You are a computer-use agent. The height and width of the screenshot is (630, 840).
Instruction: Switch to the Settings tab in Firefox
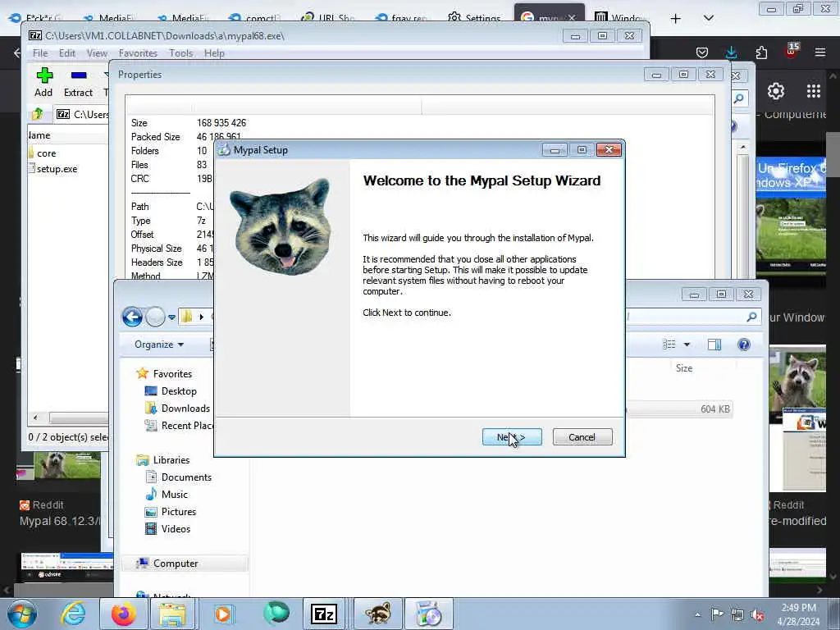pos(474,18)
